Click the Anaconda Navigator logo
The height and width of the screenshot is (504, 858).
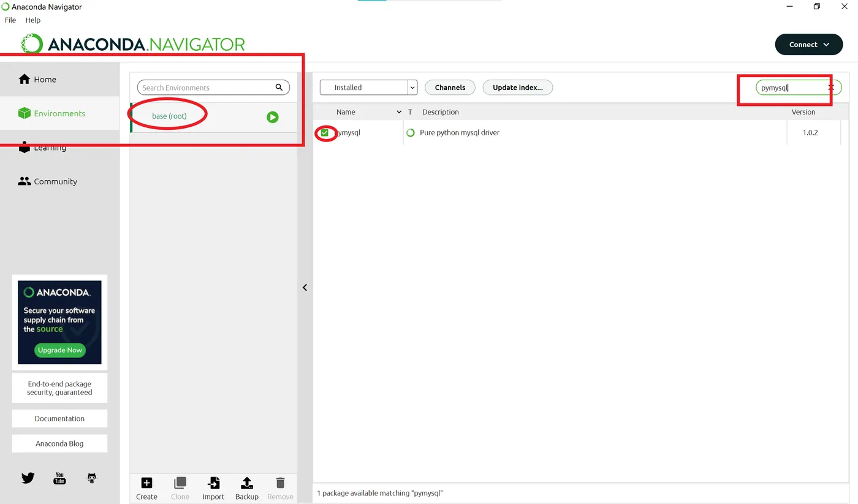coord(133,44)
